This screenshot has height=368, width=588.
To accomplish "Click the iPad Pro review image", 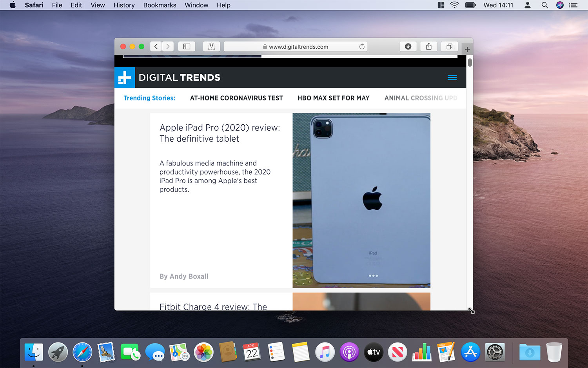I will coord(361,200).
